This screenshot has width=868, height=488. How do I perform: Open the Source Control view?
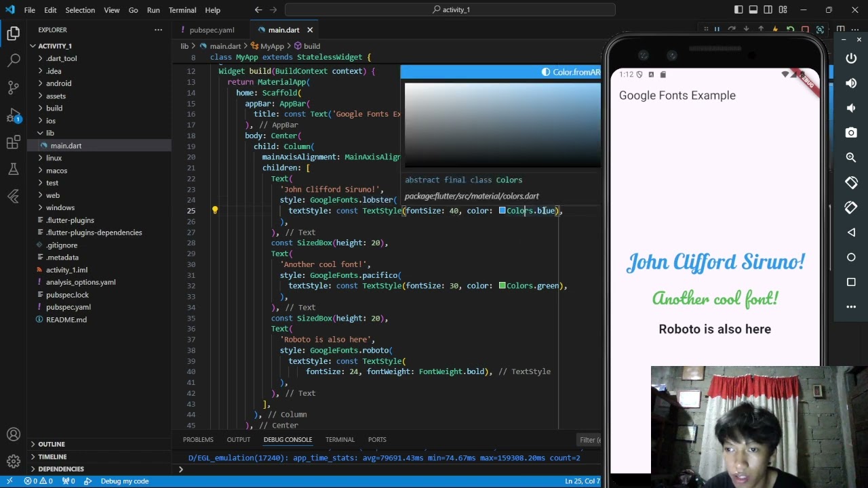tap(14, 87)
